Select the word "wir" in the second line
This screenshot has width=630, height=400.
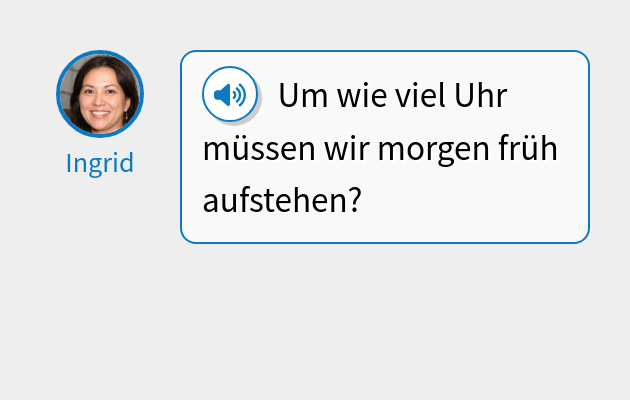346,149
